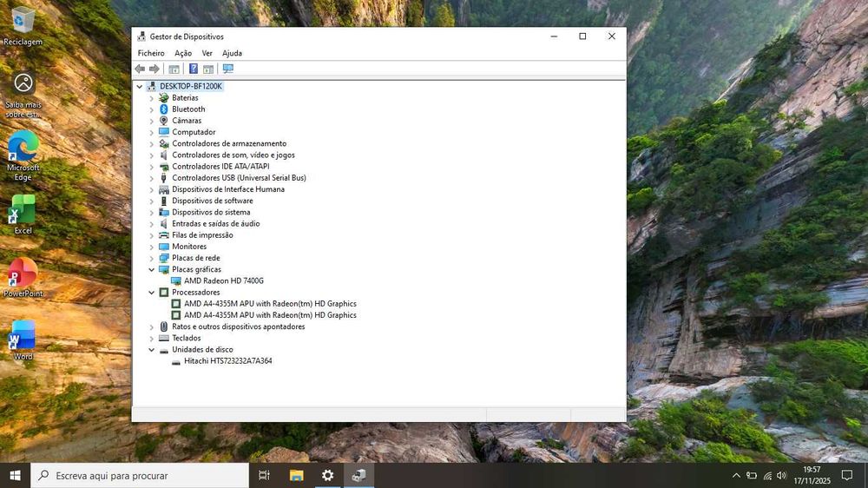Select AMD Radeon HD 7400G text
This screenshot has height=488, width=868.
coord(224,280)
